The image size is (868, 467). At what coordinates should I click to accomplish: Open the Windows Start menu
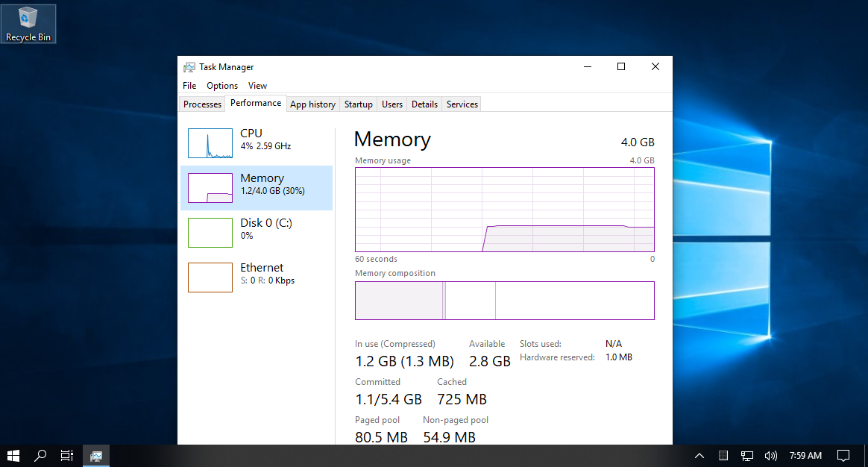pos(13,456)
